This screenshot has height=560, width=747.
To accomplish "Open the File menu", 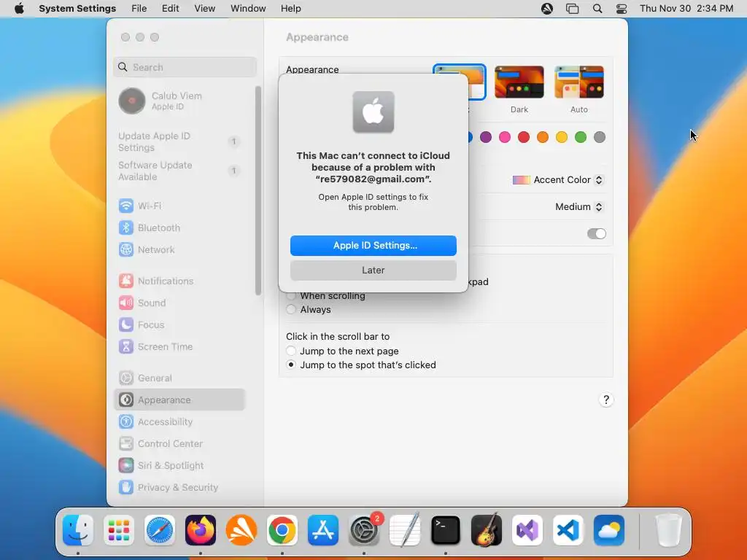I will [139, 9].
